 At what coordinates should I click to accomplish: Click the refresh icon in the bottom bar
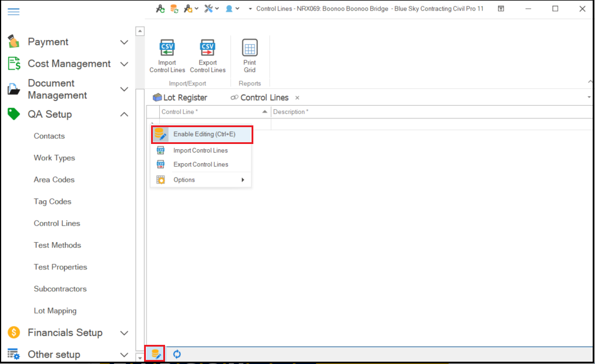coord(177,354)
